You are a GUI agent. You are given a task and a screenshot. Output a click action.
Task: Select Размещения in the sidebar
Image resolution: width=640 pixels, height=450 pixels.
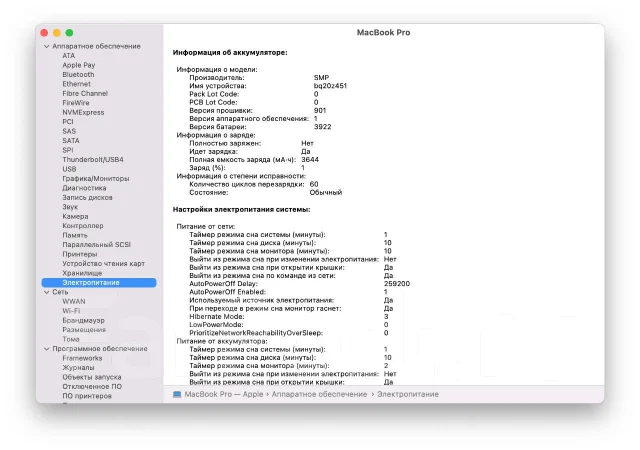coord(84,330)
